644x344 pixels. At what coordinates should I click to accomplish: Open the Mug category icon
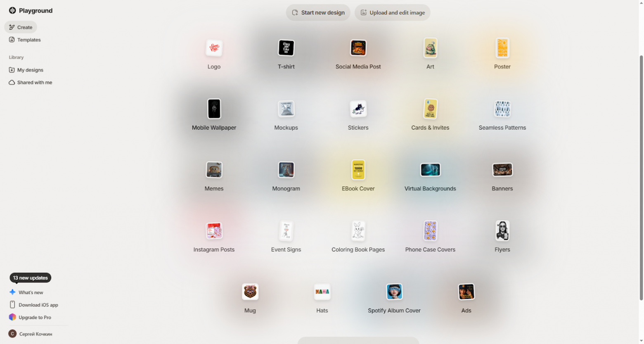pos(250,292)
